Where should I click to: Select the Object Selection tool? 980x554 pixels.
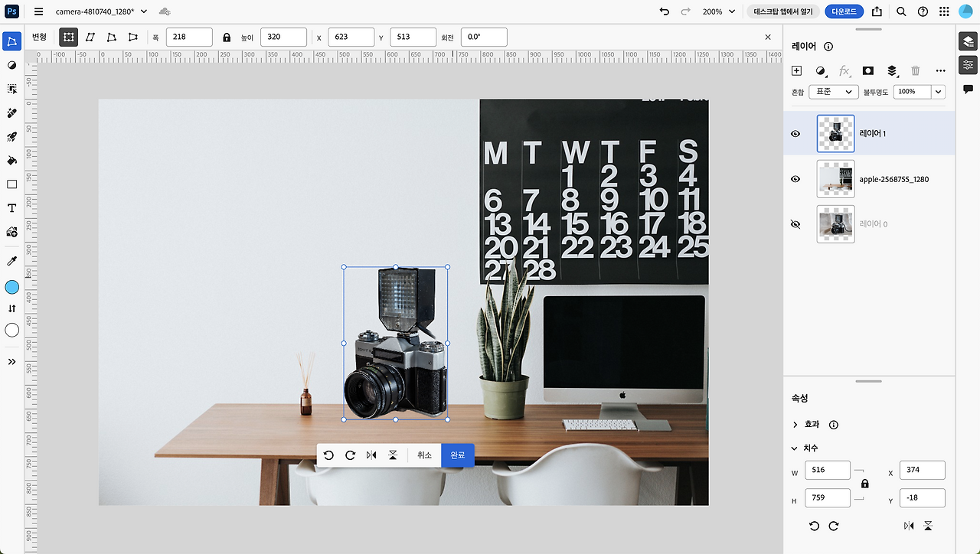(x=12, y=89)
